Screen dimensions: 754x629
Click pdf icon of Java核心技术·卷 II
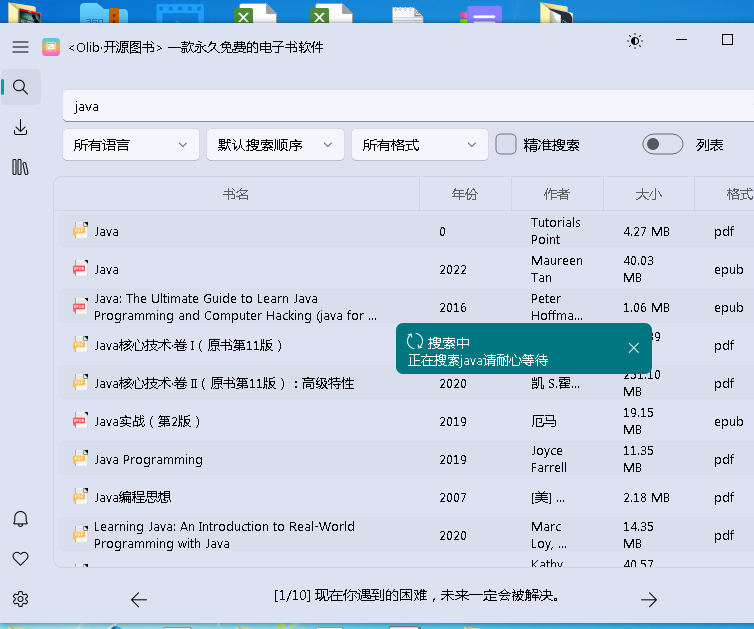coord(80,382)
